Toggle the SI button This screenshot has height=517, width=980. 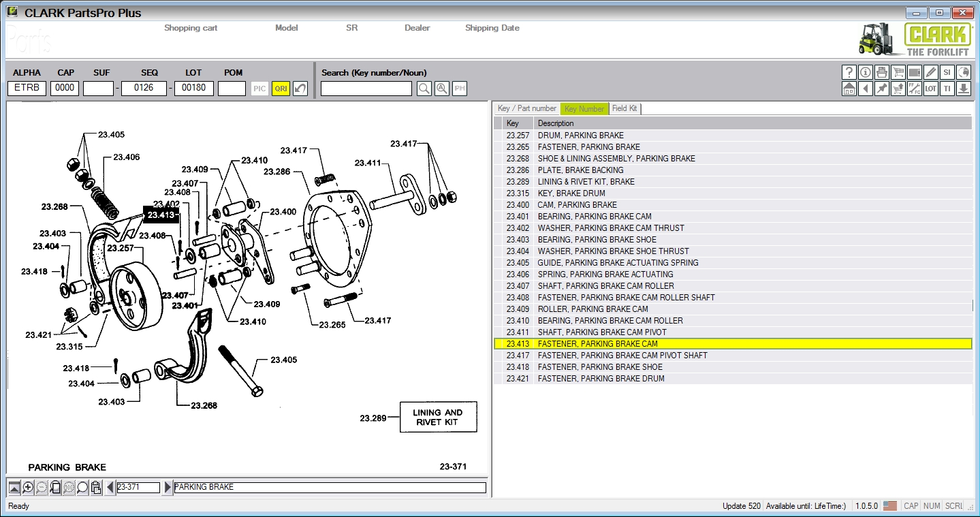click(947, 72)
